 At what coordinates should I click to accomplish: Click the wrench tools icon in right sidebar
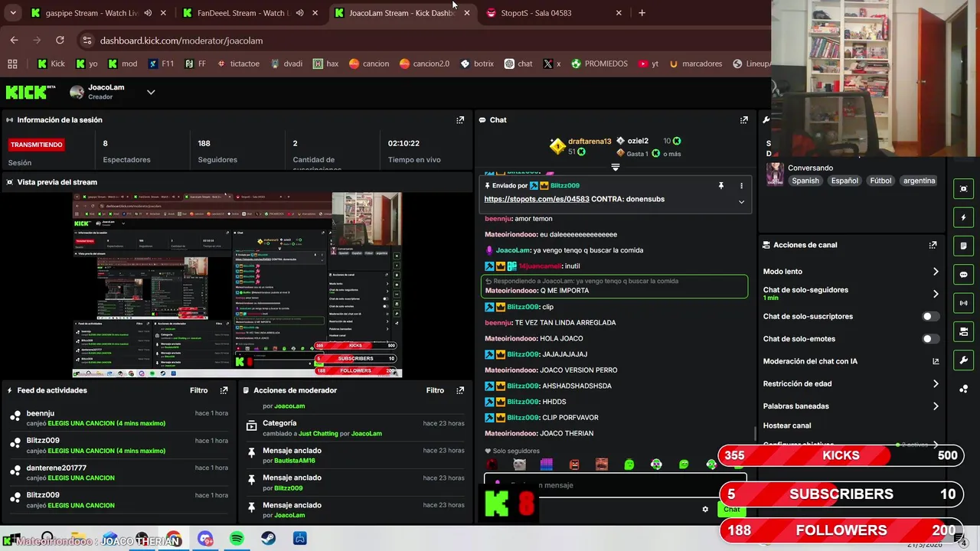point(963,360)
